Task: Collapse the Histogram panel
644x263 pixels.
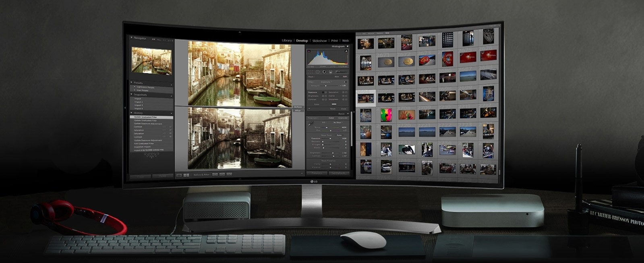Action: 348,46
